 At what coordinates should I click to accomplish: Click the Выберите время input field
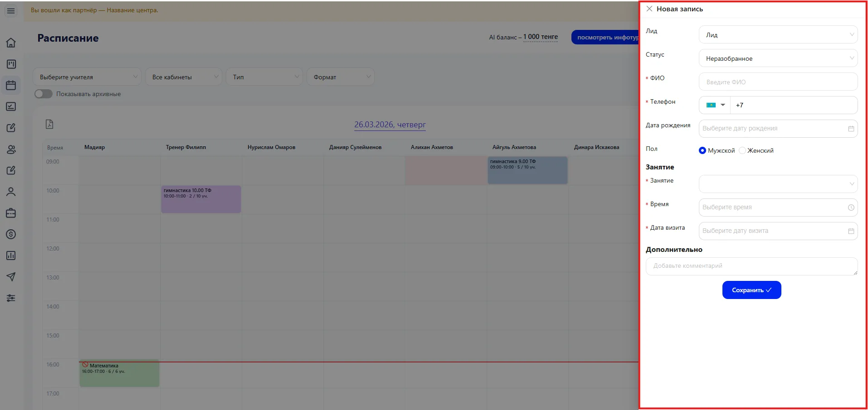778,207
